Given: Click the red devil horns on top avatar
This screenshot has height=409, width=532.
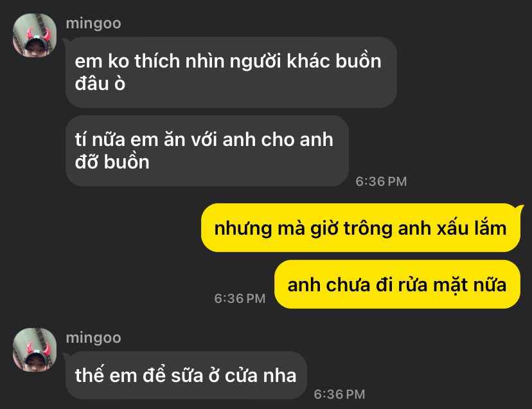Looking at the screenshot, I should [x=38, y=33].
